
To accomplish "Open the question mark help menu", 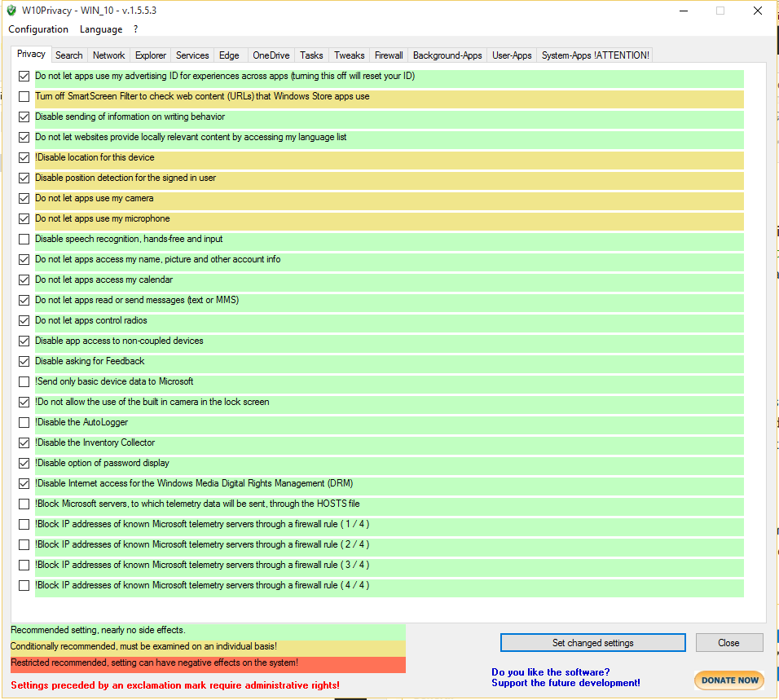I will tap(136, 29).
